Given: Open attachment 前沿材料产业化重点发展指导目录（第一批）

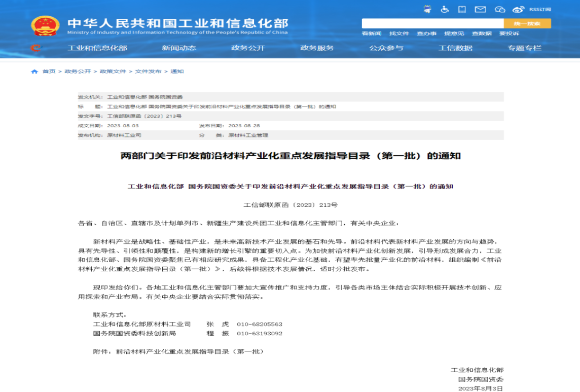Looking at the screenshot, I should [x=190, y=351].
